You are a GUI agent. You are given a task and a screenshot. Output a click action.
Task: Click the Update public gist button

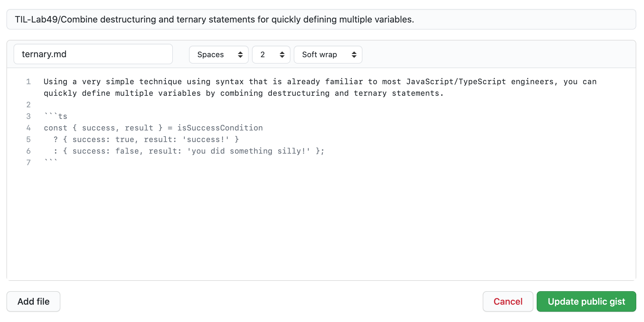click(x=586, y=301)
